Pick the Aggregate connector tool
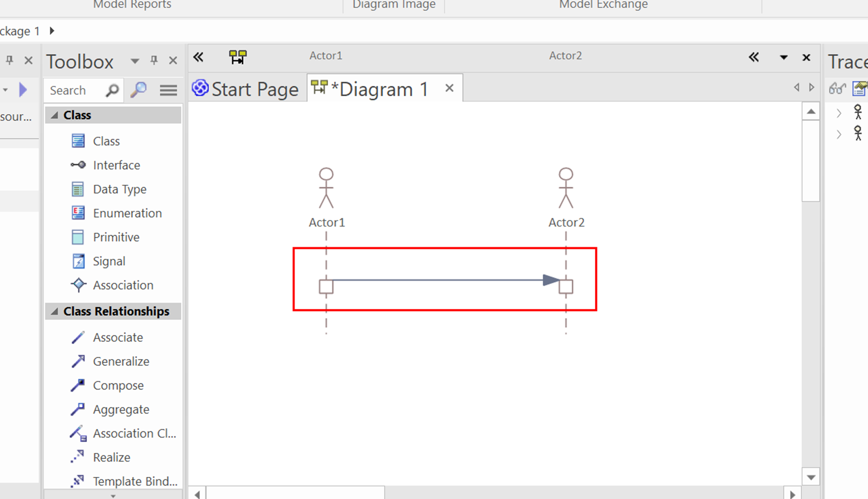This screenshot has width=868, height=499. (121, 410)
